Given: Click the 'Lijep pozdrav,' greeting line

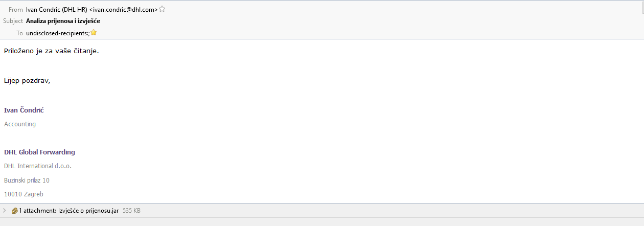Looking at the screenshot, I should click(x=27, y=81).
